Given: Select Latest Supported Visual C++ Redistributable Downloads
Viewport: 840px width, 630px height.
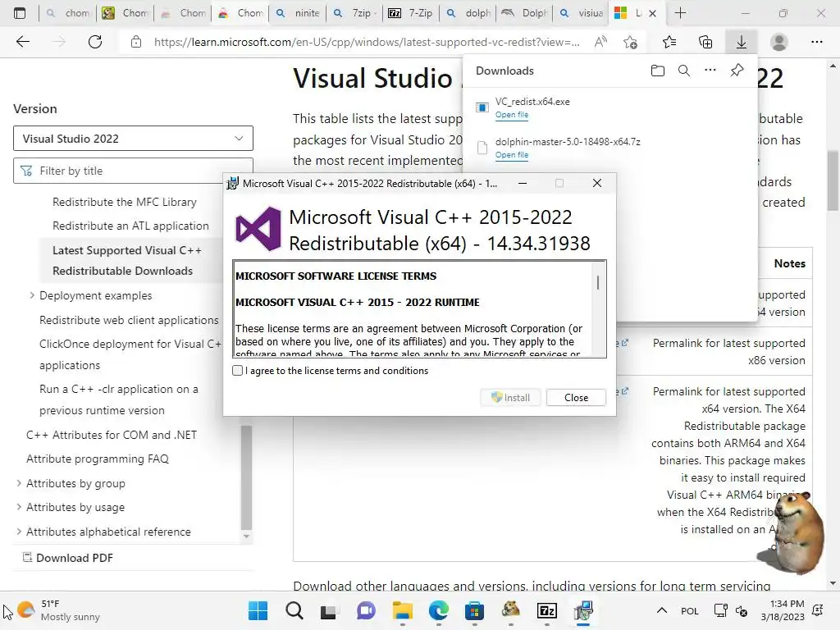Looking at the screenshot, I should pyautogui.click(x=127, y=260).
